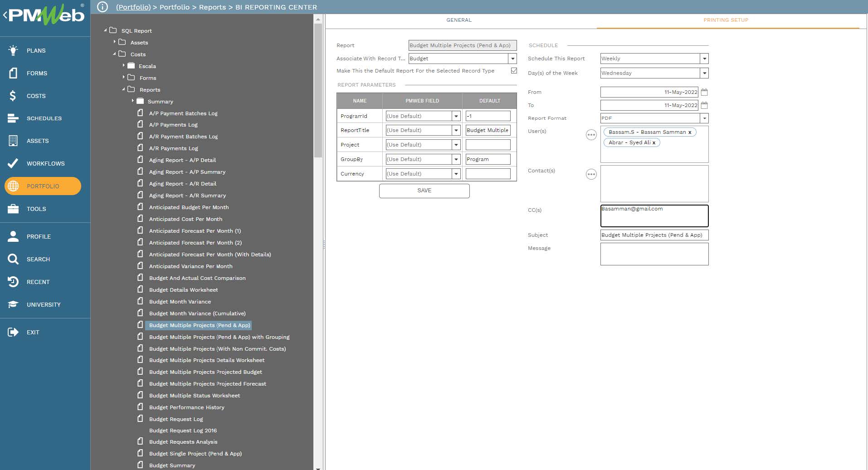Open the Budget Details Worksheet report
Viewport: 868px width, 470px height.
tap(183, 290)
